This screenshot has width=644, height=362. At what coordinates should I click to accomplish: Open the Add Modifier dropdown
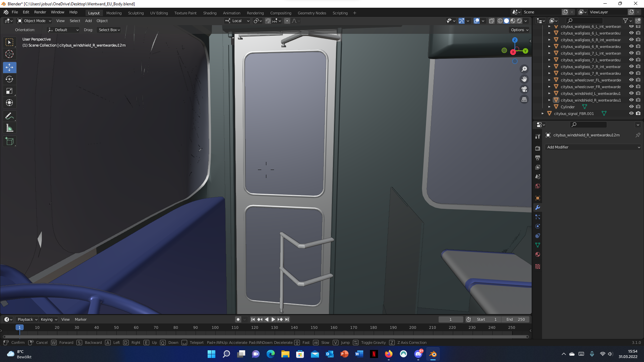(593, 147)
